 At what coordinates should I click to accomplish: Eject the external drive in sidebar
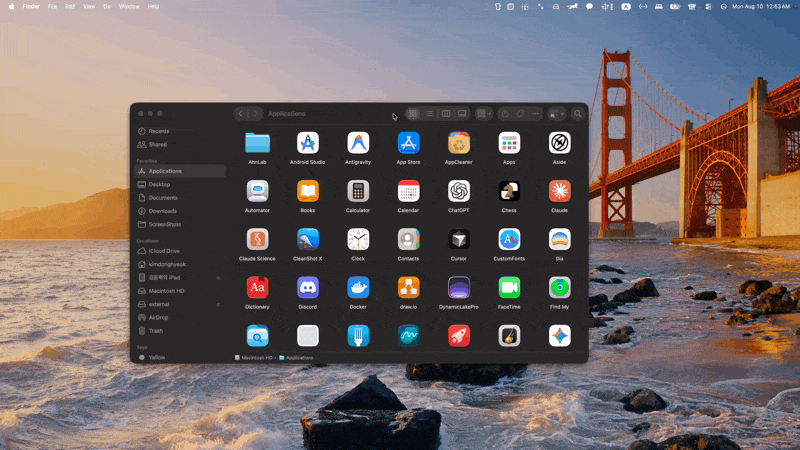click(218, 304)
